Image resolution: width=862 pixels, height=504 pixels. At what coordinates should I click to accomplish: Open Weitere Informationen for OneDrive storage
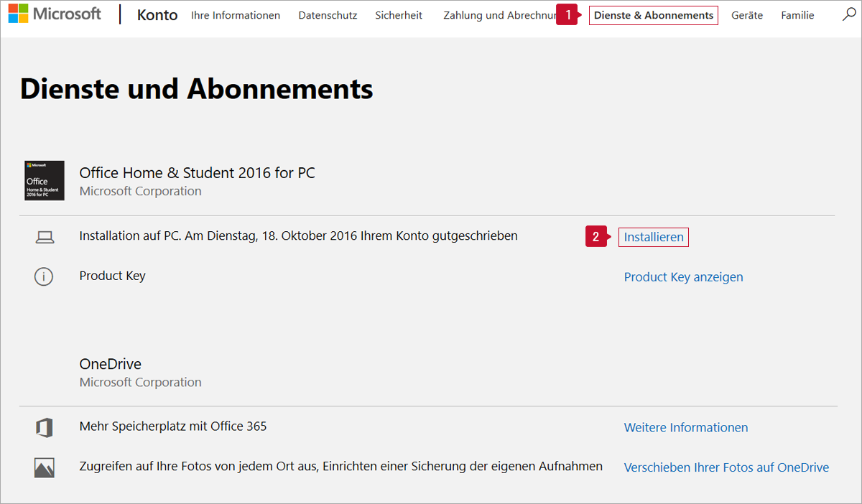(x=685, y=428)
